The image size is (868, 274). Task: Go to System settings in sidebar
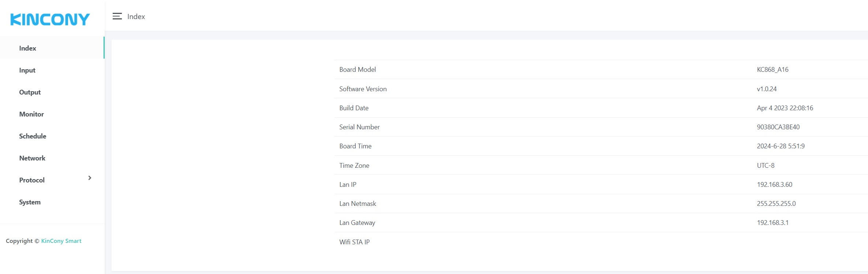[x=30, y=202]
